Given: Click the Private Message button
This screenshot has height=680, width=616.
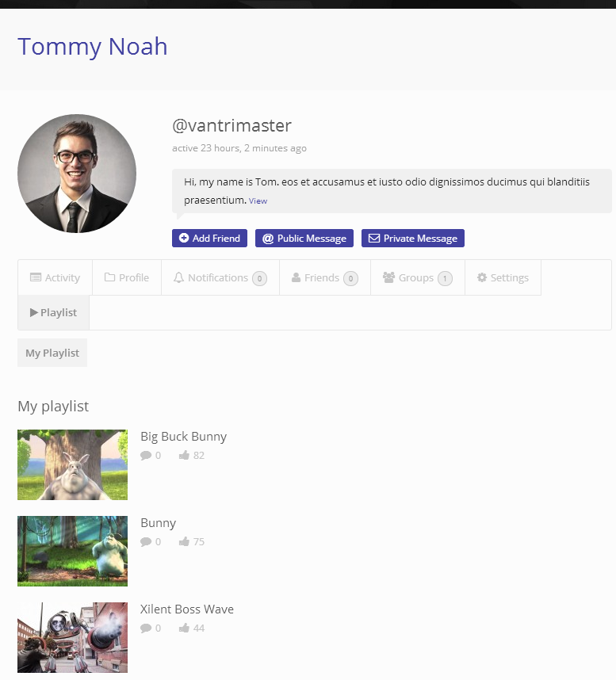Looking at the screenshot, I should click(x=413, y=239).
